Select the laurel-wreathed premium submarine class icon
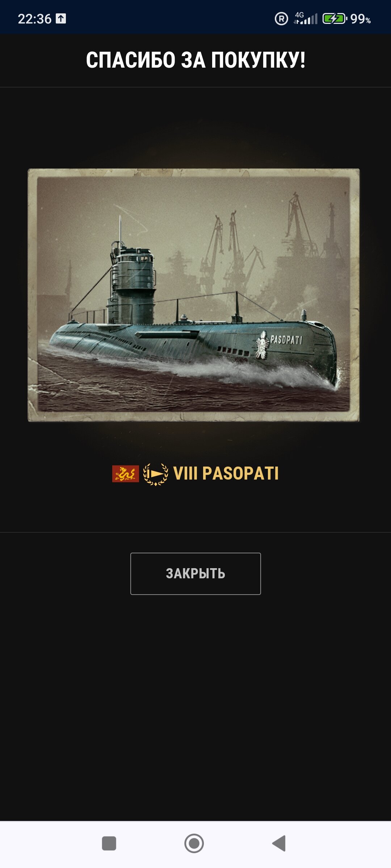 click(x=156, y=474)
